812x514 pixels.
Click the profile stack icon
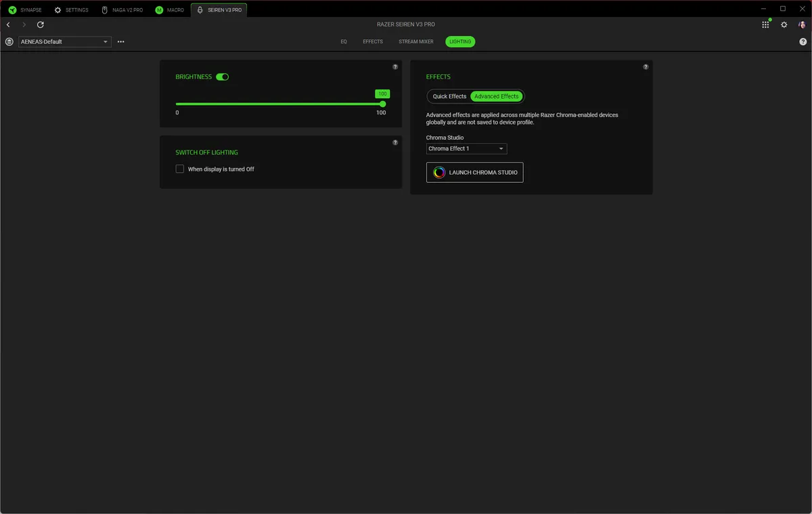tap(9, 41)
